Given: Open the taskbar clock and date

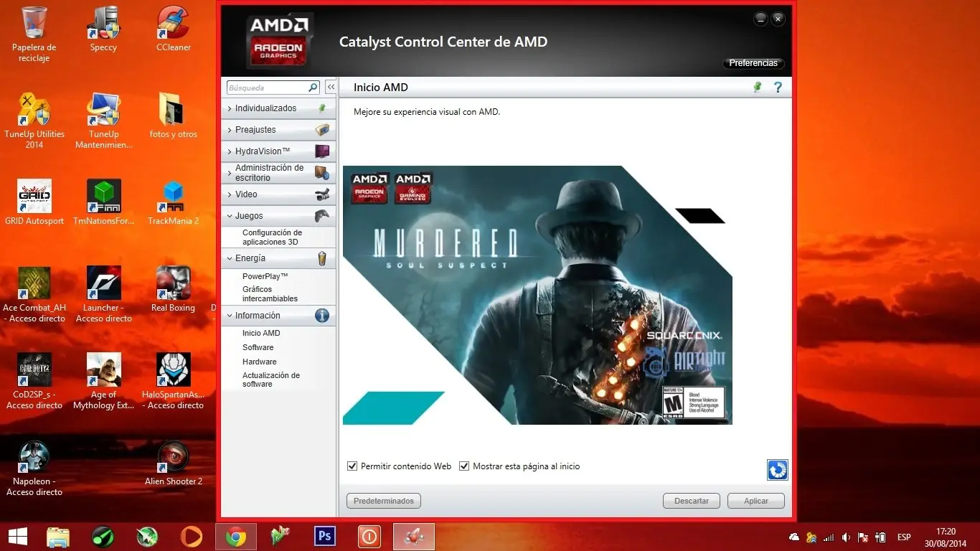Looking at the screenshot, I should [x=946, y=537].
